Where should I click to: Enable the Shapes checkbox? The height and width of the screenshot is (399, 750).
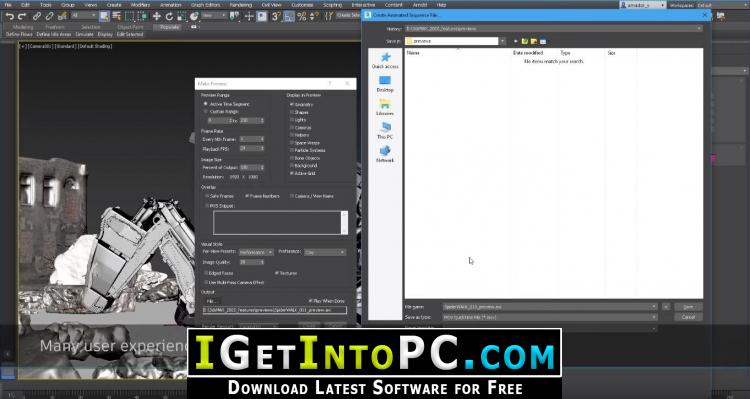click(x=292, y=112)
